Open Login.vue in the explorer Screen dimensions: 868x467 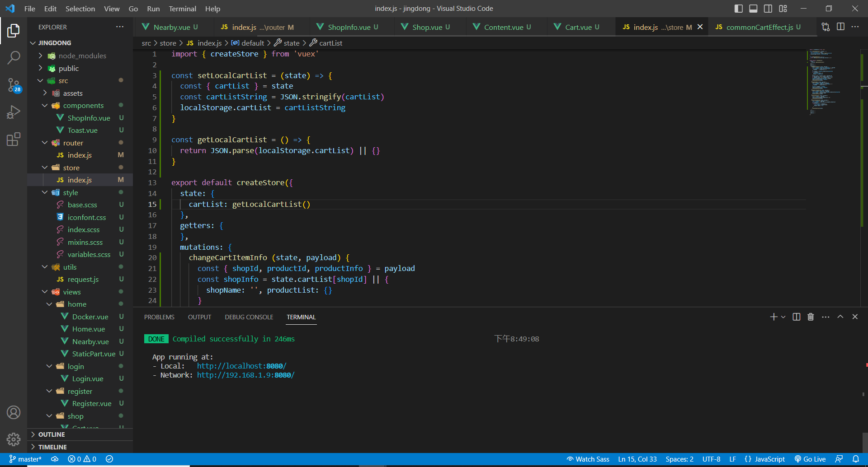tap(88, 379)
